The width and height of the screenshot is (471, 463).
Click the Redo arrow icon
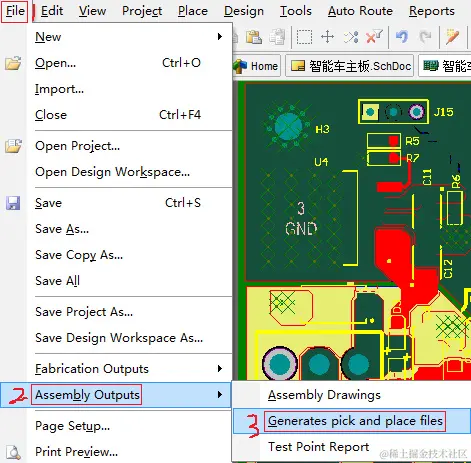click(x=426, y=37)
